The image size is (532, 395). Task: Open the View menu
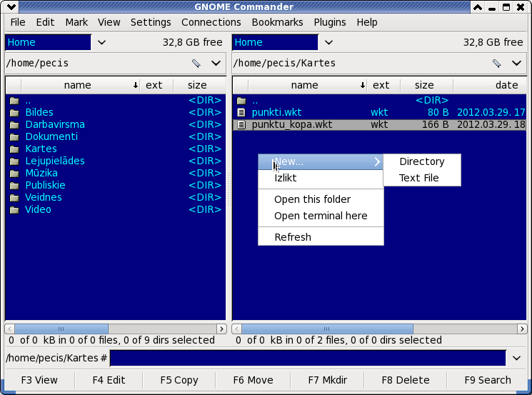click(x=109, y=22)
